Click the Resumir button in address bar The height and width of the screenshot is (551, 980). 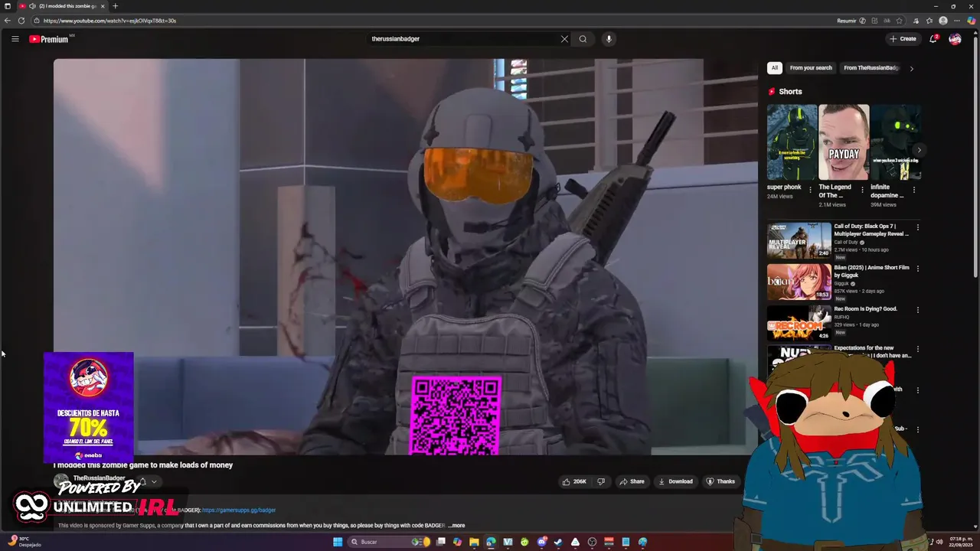(846, 21)
